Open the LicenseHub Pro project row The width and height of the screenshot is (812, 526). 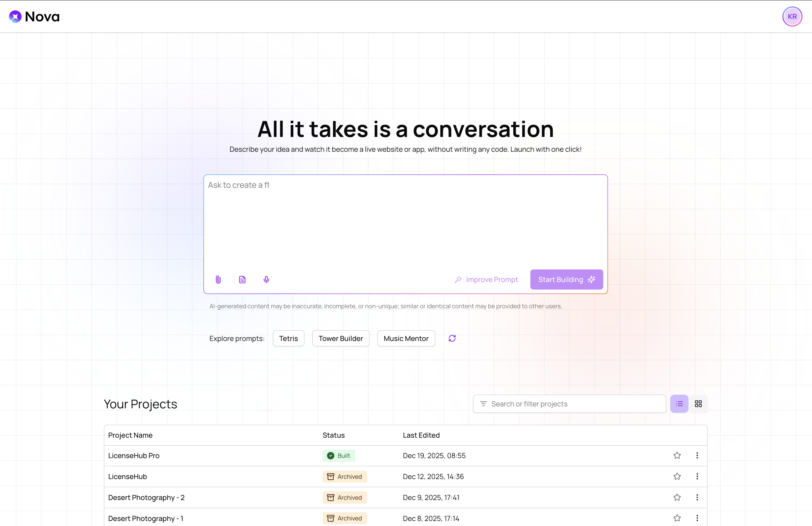pos(134,456)
